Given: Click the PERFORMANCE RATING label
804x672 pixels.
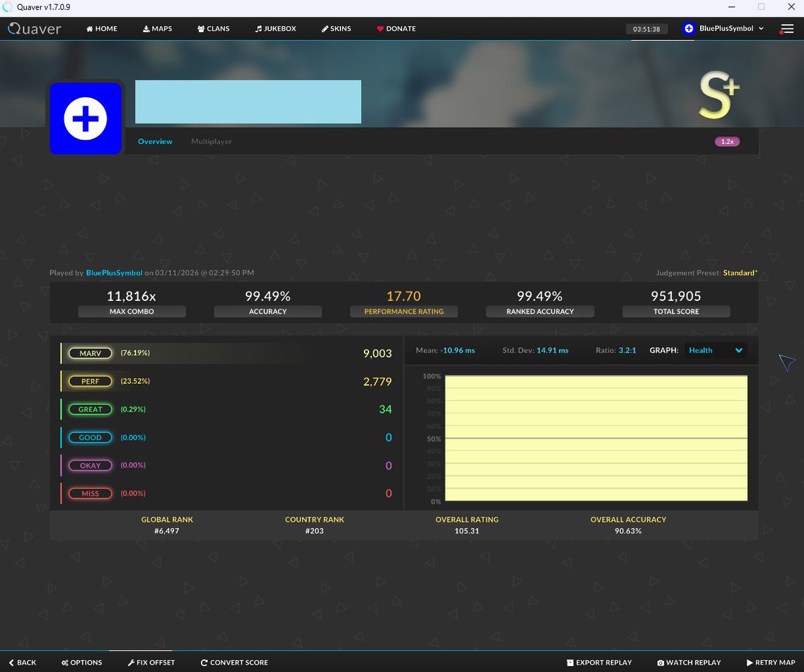Looking at the screenshot, I should click(x=404, y=312).
